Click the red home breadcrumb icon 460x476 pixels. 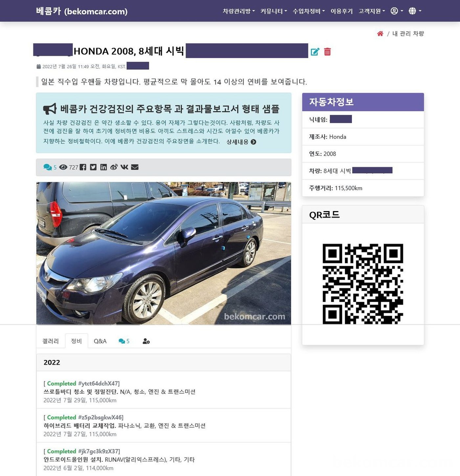click(380, 33)
